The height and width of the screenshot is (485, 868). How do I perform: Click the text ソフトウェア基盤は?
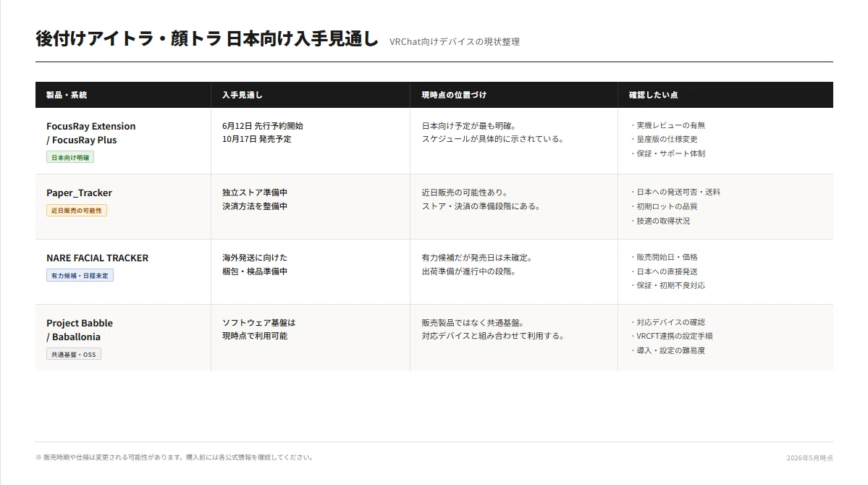coord(258,322)
